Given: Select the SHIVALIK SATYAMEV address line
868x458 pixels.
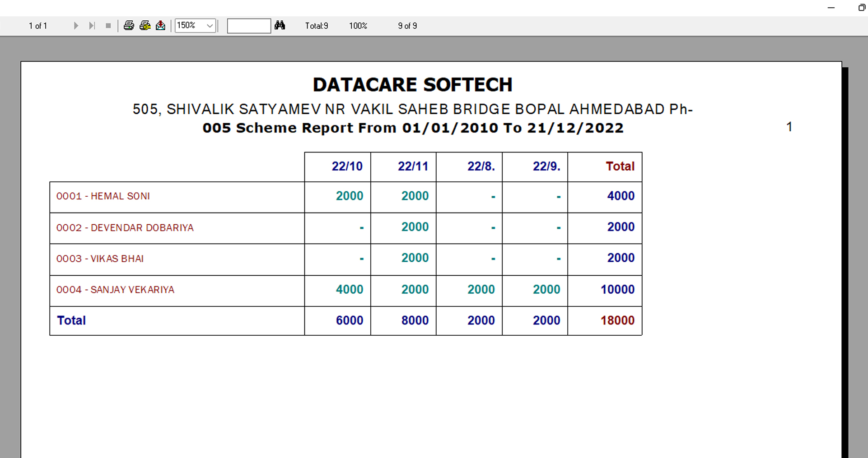Looking at the screenshot, I should pos(413,109).
